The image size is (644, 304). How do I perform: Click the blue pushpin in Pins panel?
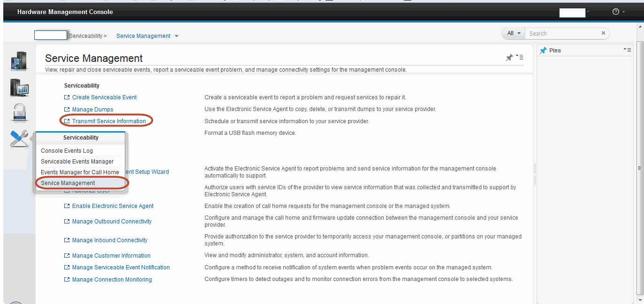click(x=543, y=50)
